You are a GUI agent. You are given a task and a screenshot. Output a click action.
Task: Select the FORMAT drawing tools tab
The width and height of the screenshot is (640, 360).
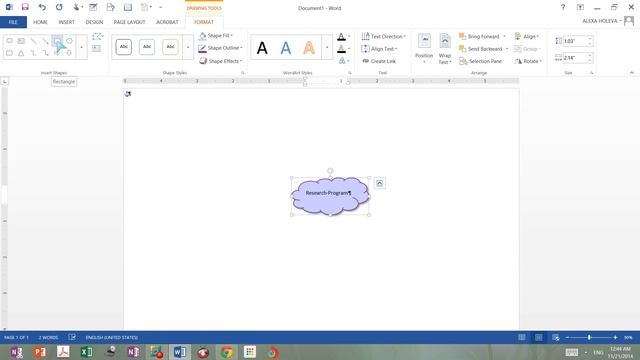click(204, 22)
